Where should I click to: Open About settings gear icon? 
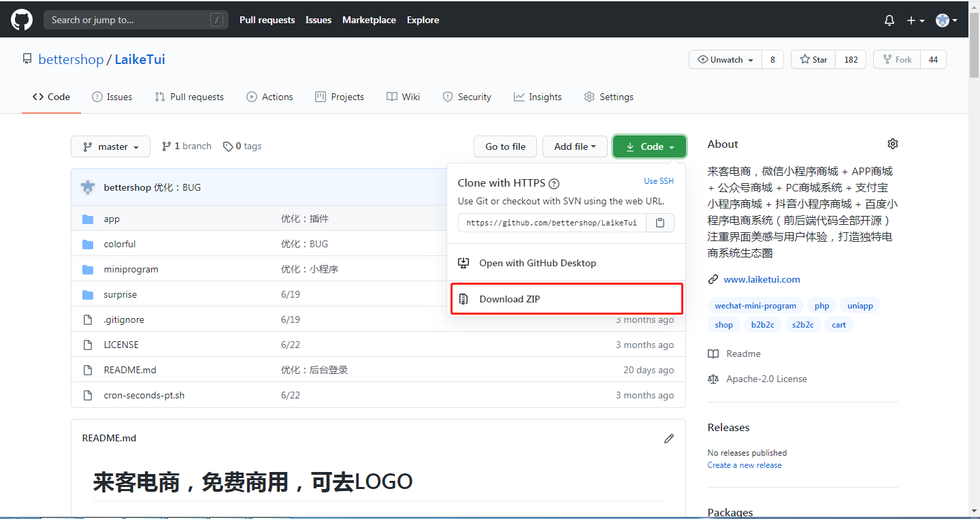[893, 144]
